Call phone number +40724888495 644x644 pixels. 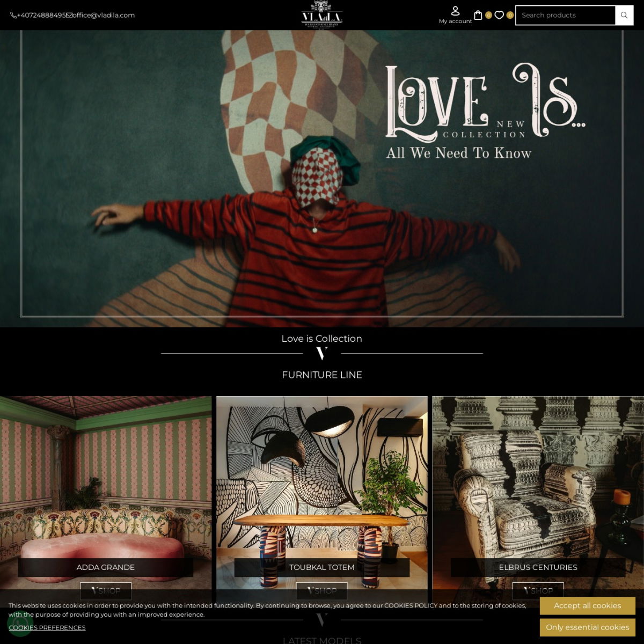[x=41, y=15]
